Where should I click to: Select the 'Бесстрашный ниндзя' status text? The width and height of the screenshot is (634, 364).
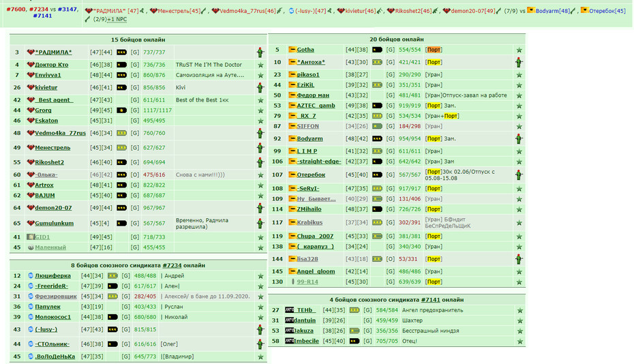[x=430, y=331]
